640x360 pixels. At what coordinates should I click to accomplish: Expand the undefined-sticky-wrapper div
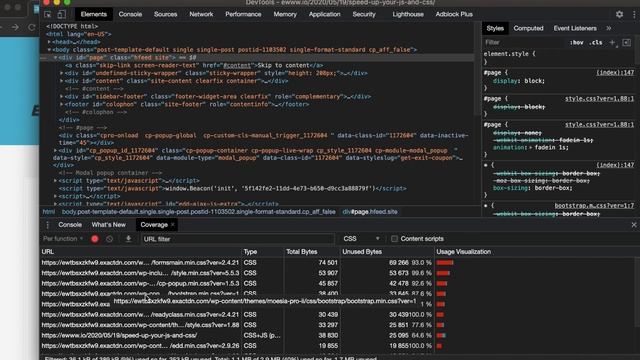[x=62, y=73]
